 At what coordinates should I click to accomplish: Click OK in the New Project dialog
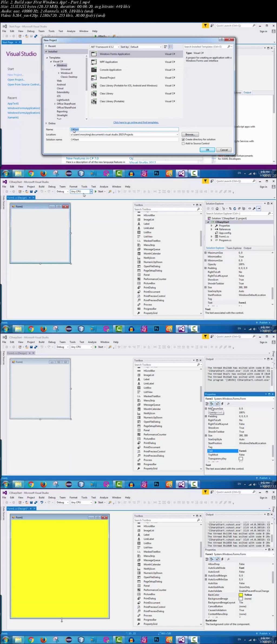[207, 150]
